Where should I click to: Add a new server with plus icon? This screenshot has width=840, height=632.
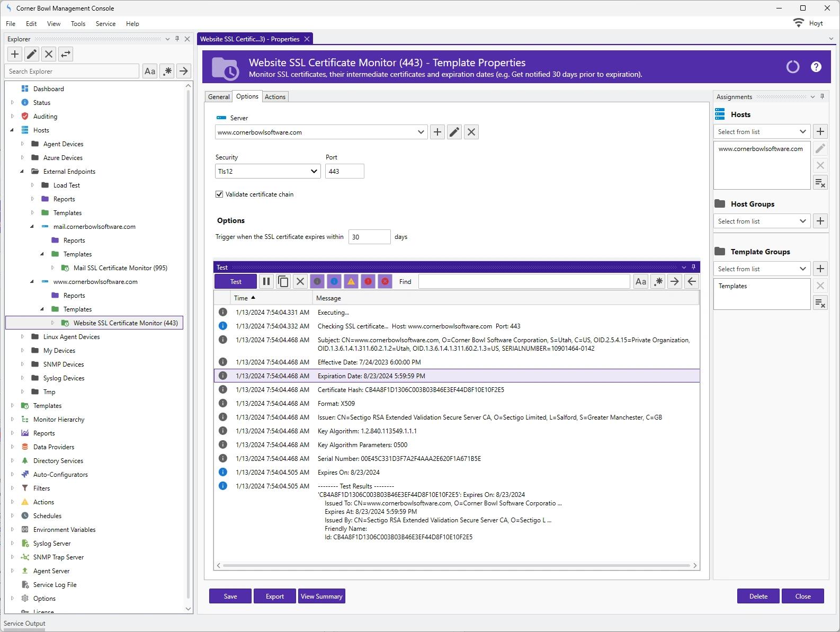[437, 132]
